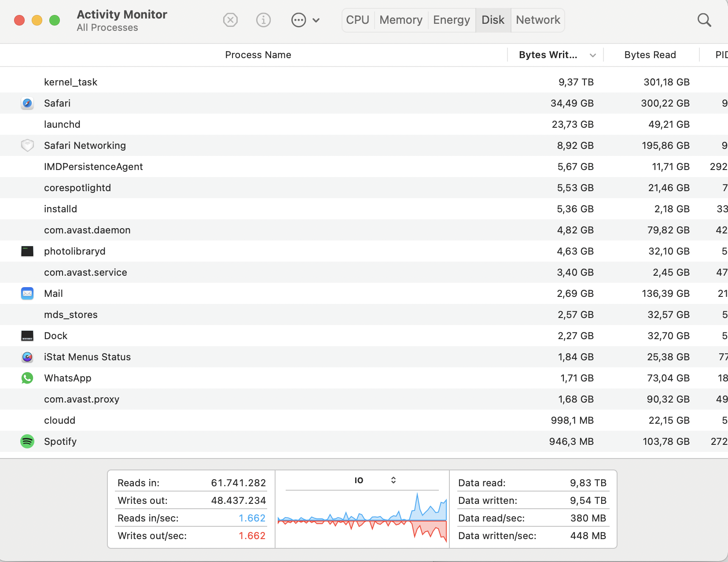
Task: Expand the more options dropdown chevron
Action: pos(316,20)
